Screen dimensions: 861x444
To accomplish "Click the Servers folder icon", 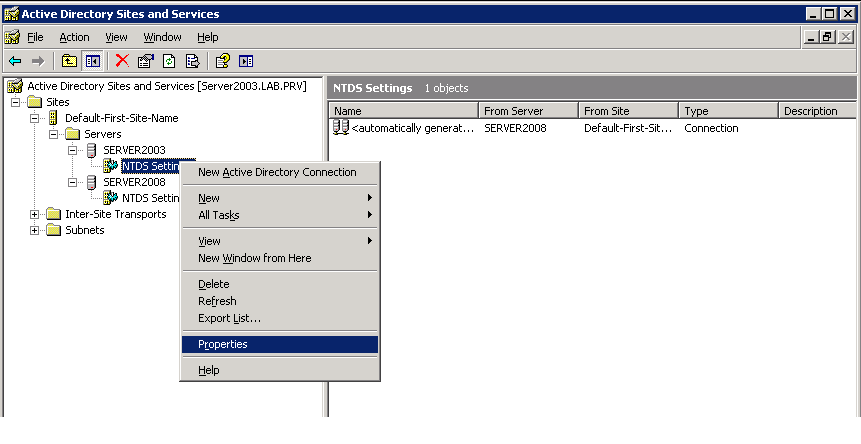I will point(72,134).
